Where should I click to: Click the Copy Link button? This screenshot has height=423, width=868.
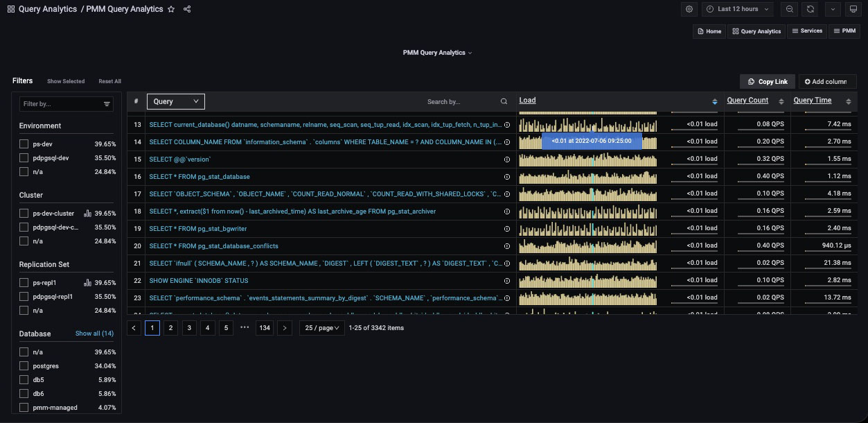click(x=768, y=82)
